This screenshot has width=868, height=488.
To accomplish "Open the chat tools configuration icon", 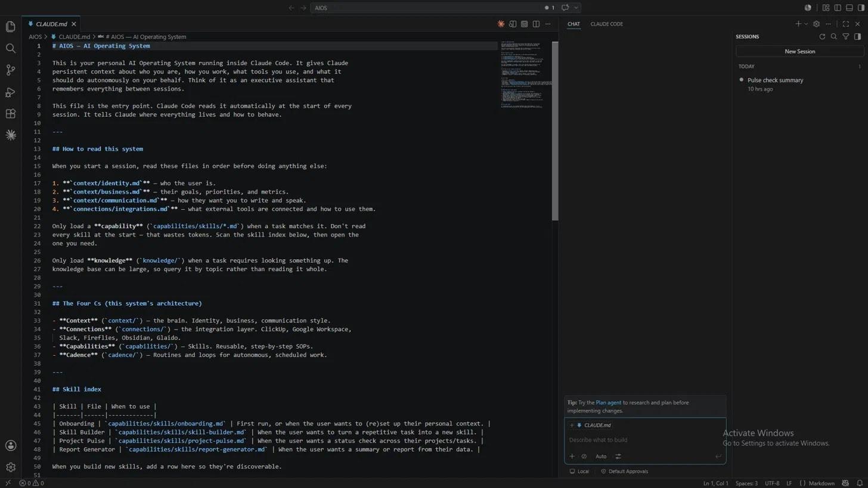I will pyautogui.click(x=618, y=456).
